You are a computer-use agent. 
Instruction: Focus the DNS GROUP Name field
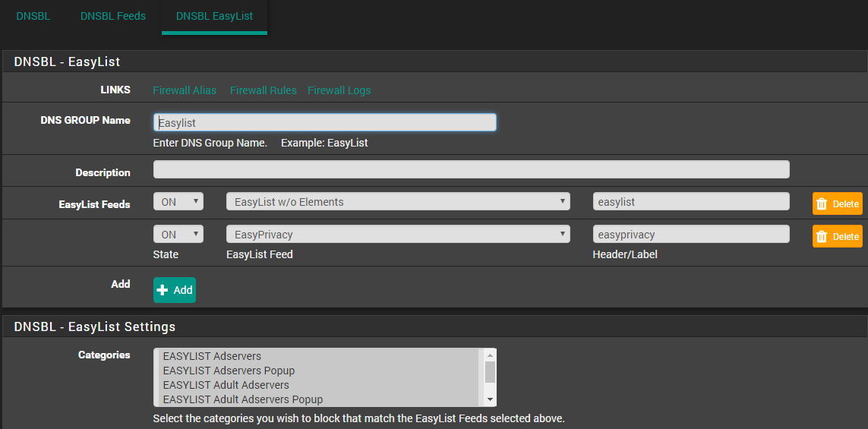(x=324, y=122)
